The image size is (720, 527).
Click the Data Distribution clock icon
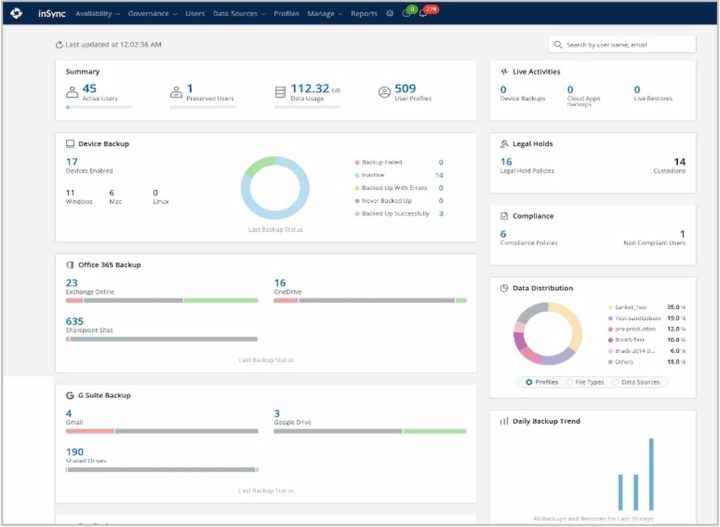504,288
